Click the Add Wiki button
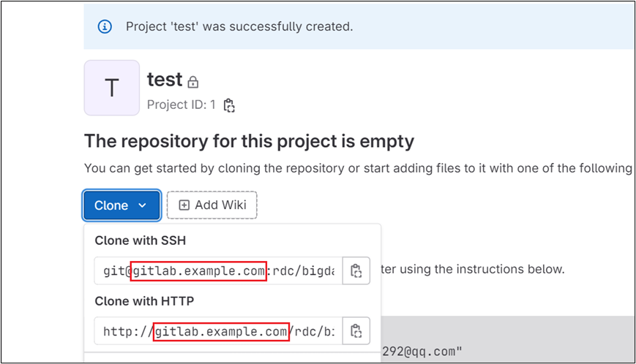 coord(212,205)
